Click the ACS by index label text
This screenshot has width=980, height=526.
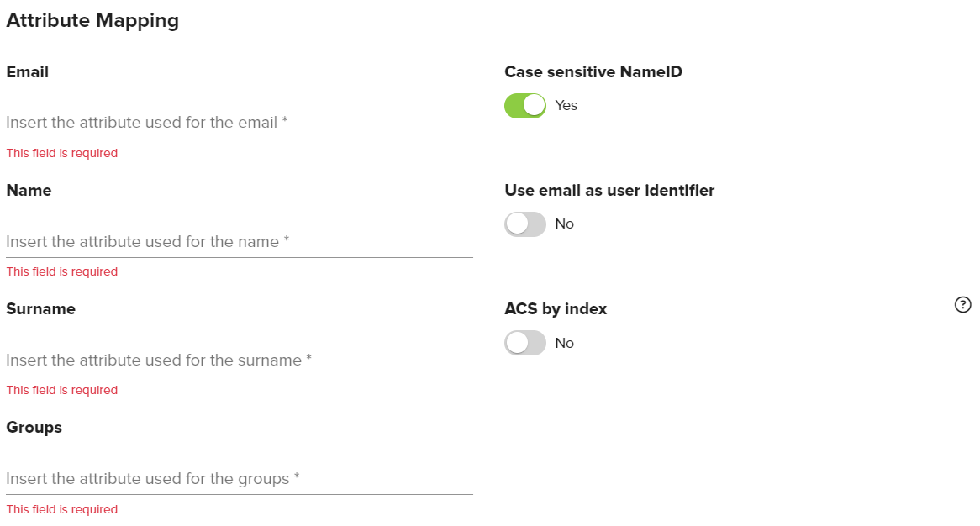click(556, 309)
